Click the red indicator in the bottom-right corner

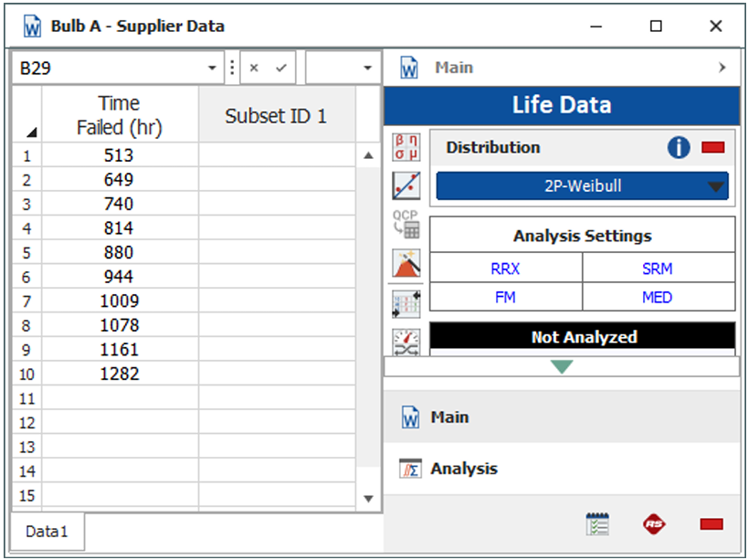coord(711,524)
